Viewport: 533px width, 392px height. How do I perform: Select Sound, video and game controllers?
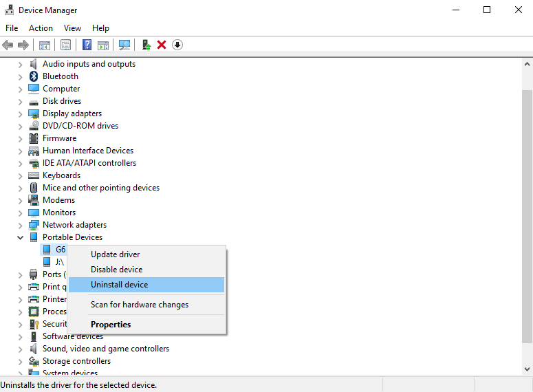point(105,349)
